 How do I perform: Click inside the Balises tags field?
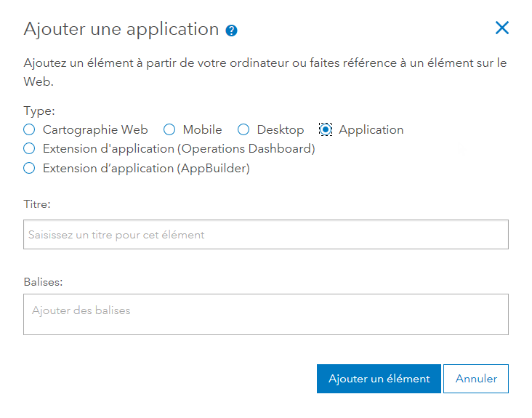coord(265,314)
